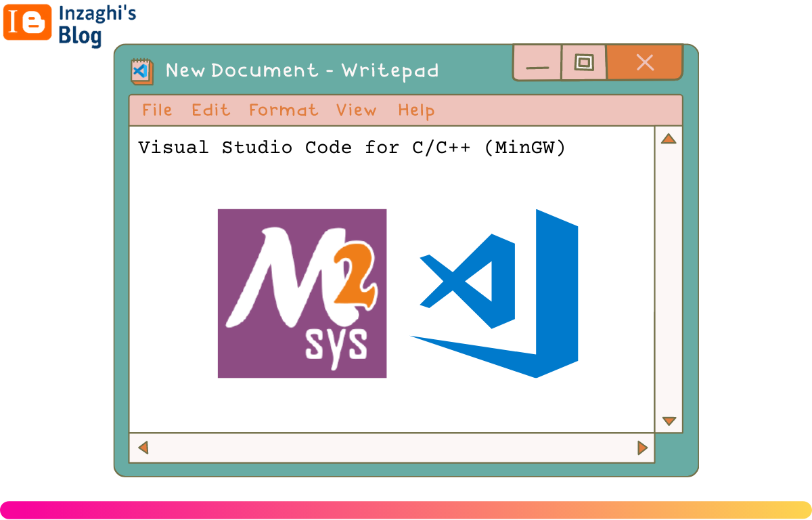The height and width of the screenshot is (520, 812).
Task: Open the View menu
Action: click(356, 110)
